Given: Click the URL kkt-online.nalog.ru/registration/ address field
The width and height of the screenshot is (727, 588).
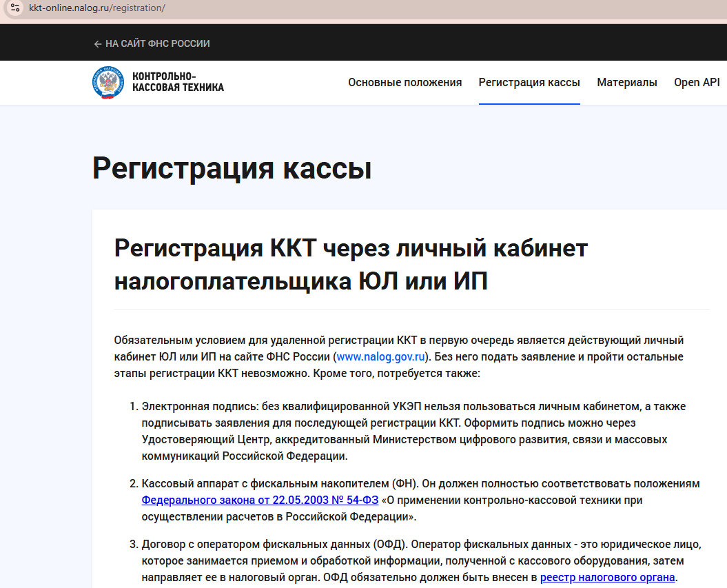Looking at the screenshot, I should click(x=97, y=8).
